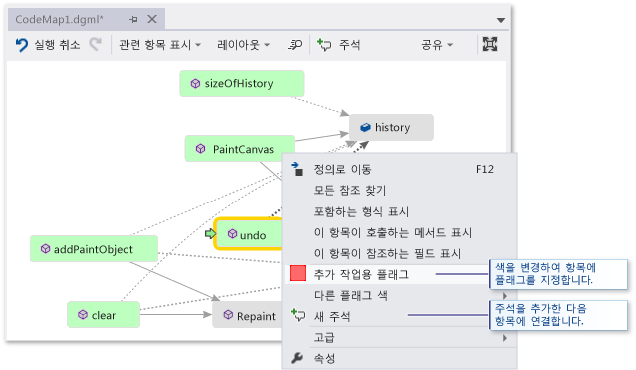Click the PaintCanvas cube icon

[200, 148]
